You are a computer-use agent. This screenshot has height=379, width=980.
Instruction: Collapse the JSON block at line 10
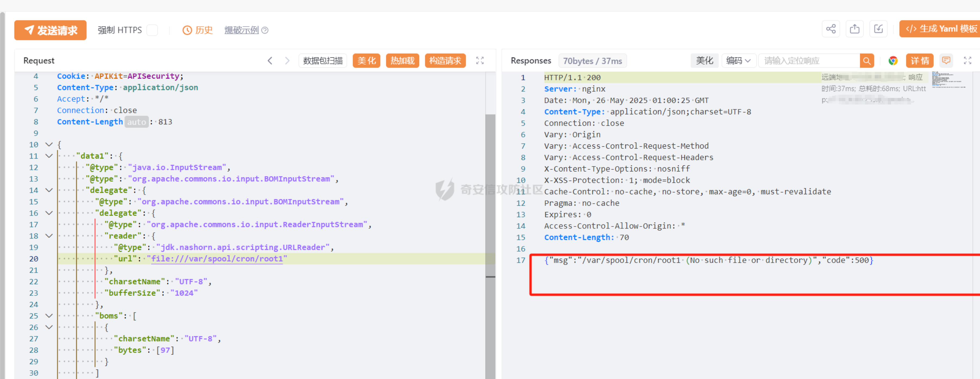49,144
